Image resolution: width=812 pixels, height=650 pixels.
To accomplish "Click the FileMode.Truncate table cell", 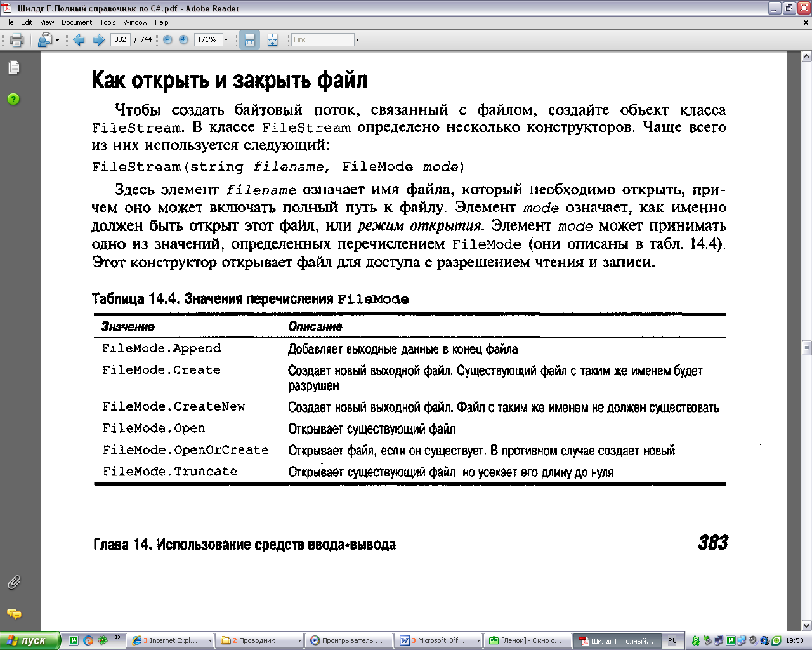I will [x=170, y=472].
